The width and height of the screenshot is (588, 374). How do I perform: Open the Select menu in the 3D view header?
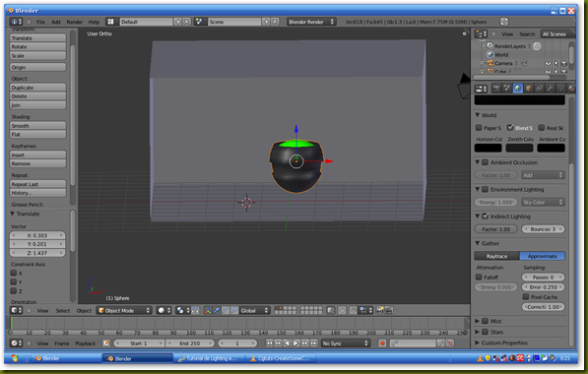click(63, 311)
